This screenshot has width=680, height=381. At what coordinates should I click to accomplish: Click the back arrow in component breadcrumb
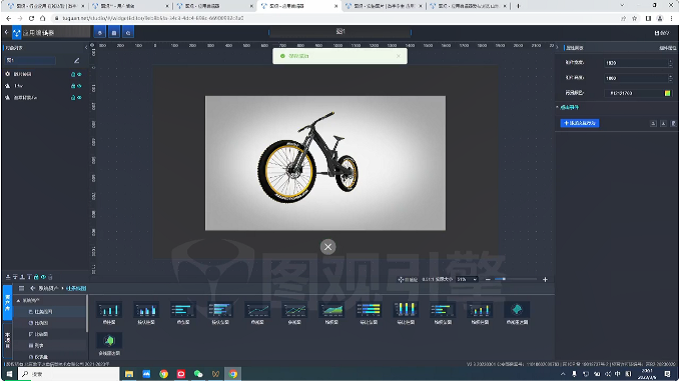coord(33,288)
